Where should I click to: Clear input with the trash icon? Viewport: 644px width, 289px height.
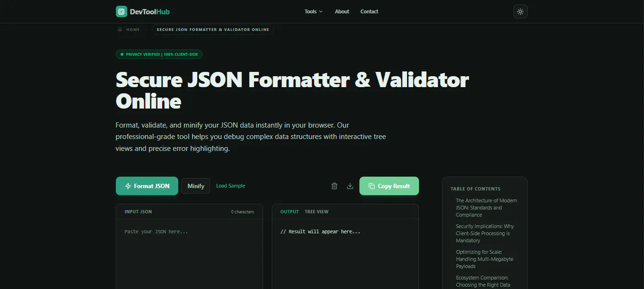pos(334,186)
